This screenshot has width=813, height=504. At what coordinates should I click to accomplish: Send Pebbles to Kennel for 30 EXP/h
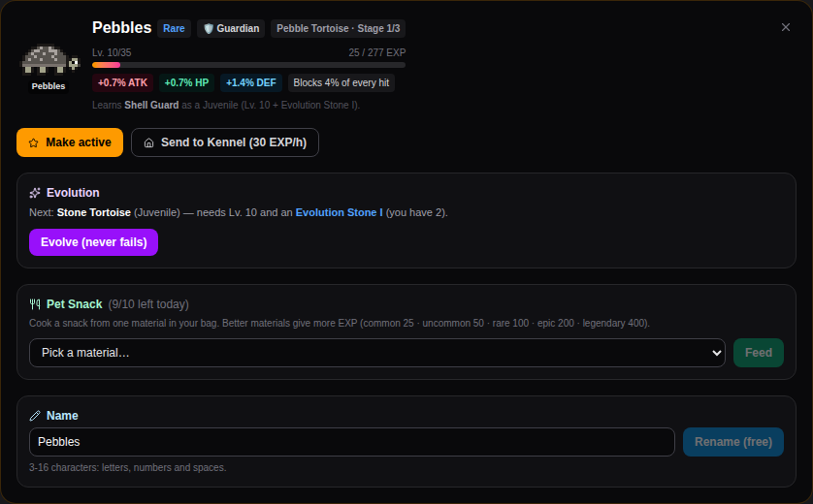pos(225,142)
